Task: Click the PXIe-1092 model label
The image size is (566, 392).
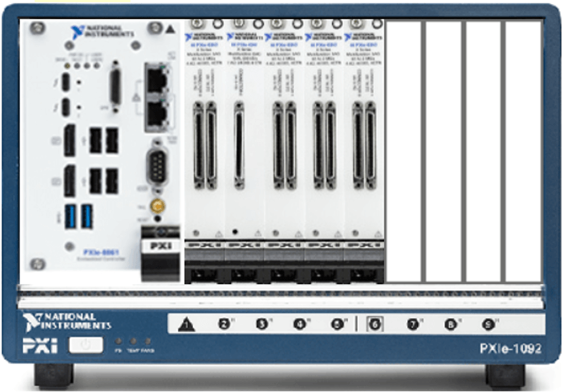Action: click(510, 349)
